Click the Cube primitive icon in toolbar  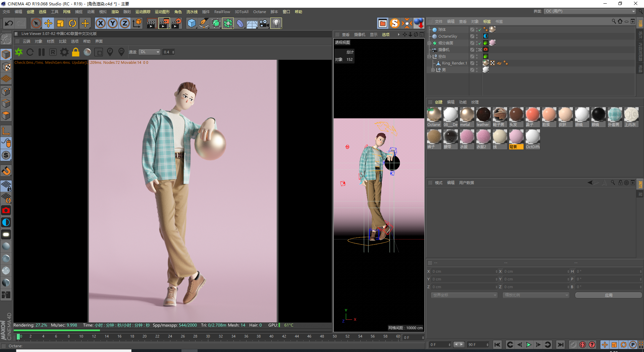pyautogui.click(x=192, y=23)
